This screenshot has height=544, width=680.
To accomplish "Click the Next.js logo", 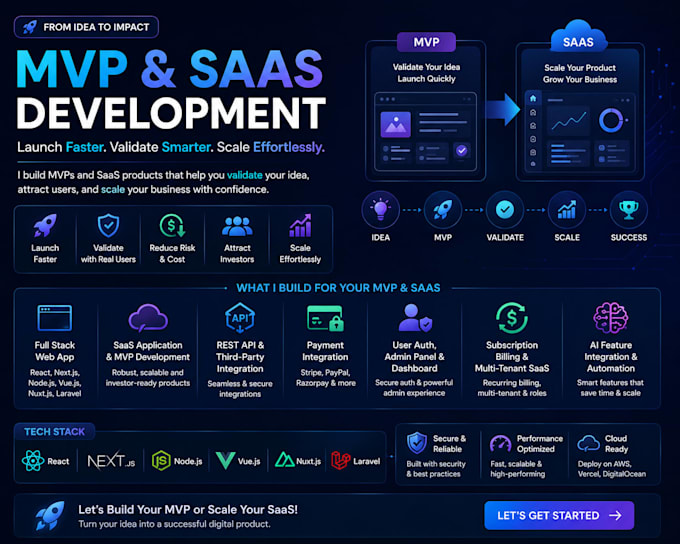I will [x=111, y=461].
